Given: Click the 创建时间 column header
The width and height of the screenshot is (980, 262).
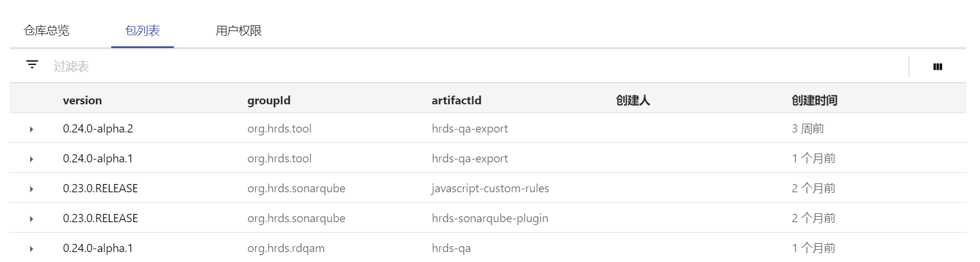Looking at the screenshot, I should click(814, 100).
